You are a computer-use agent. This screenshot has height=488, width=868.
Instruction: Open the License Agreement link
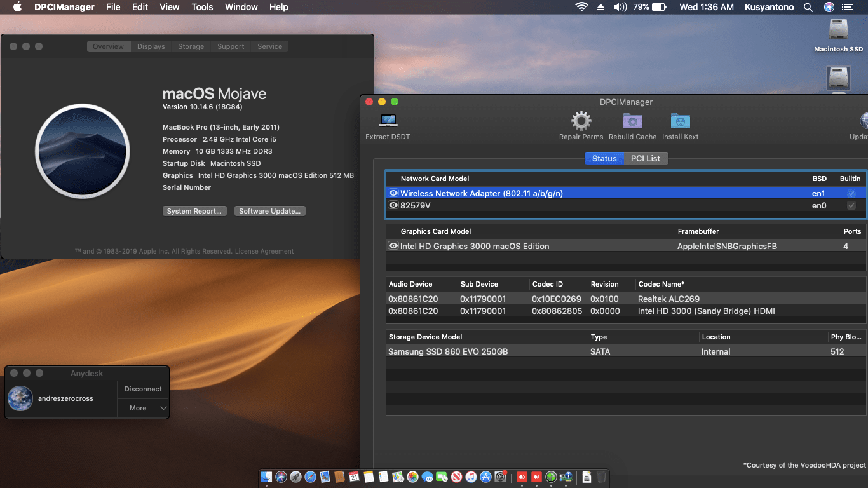pos(264,251)
